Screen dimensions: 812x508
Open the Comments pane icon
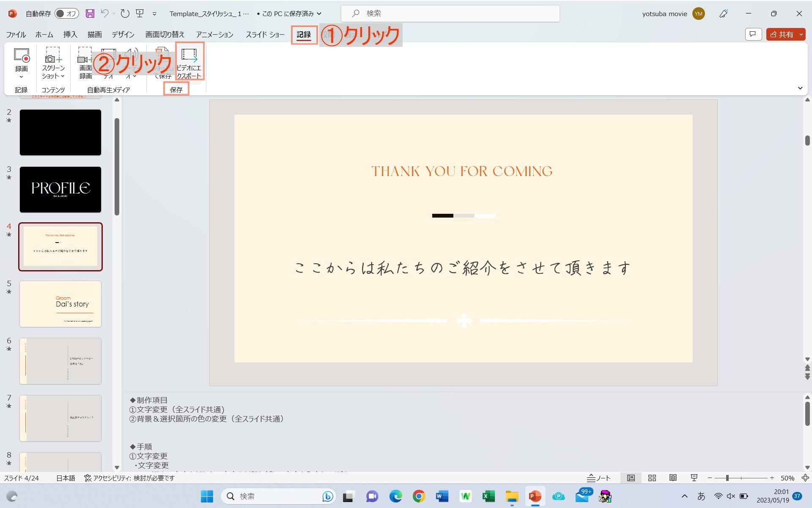753,34
